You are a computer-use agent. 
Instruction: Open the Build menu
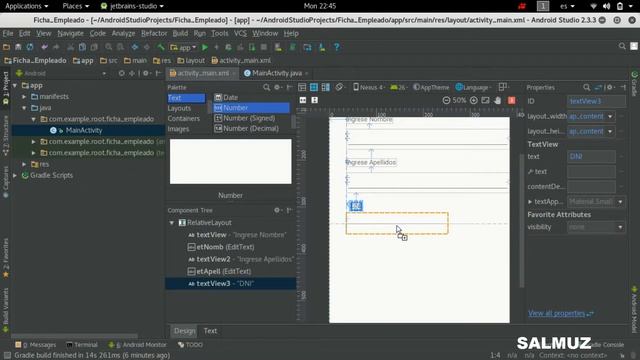180,33
